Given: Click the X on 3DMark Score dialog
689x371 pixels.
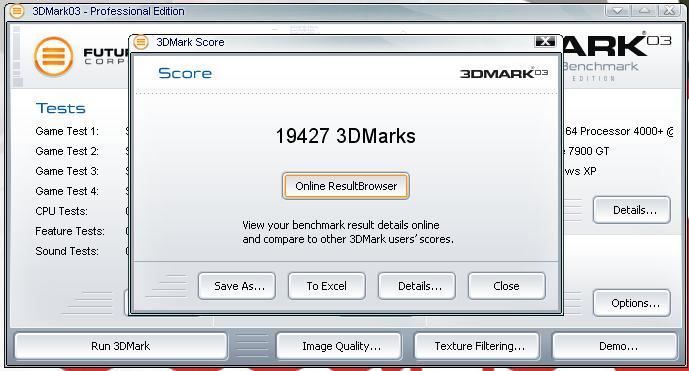Looking at the screenshot, I should coord(545,42).
